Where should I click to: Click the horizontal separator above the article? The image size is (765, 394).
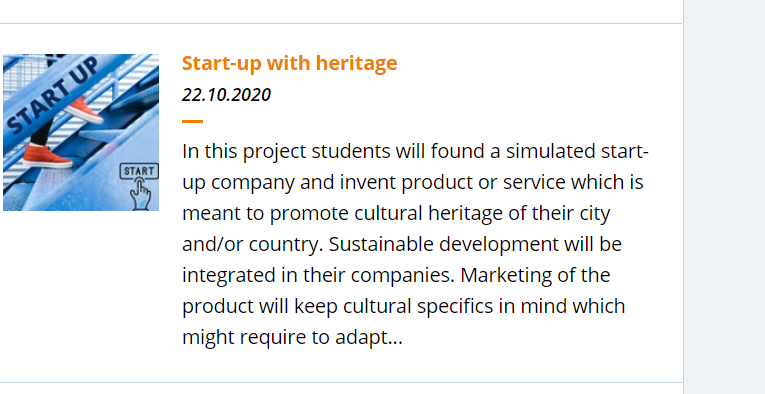click(x=341, y=23)
